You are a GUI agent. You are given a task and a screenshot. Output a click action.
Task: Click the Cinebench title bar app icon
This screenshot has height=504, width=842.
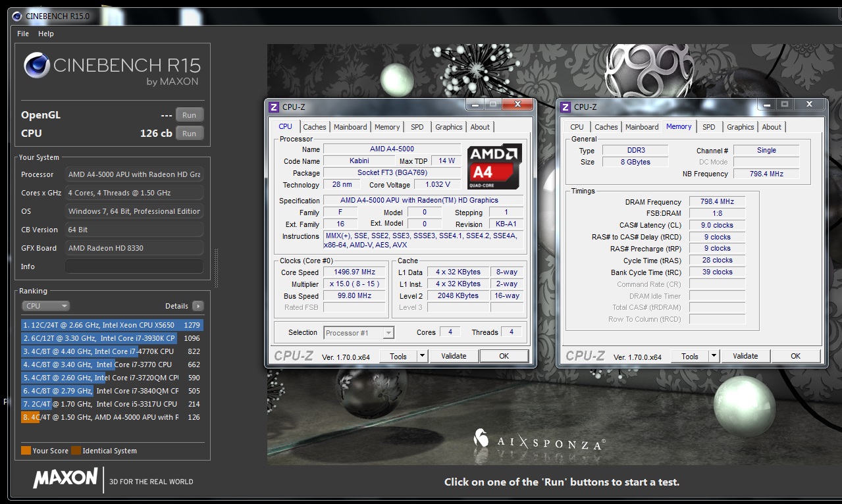point(16,15)
